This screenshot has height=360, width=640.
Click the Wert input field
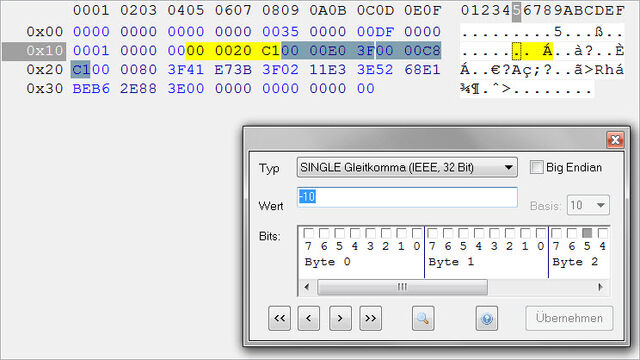click(x=407, y=197)
